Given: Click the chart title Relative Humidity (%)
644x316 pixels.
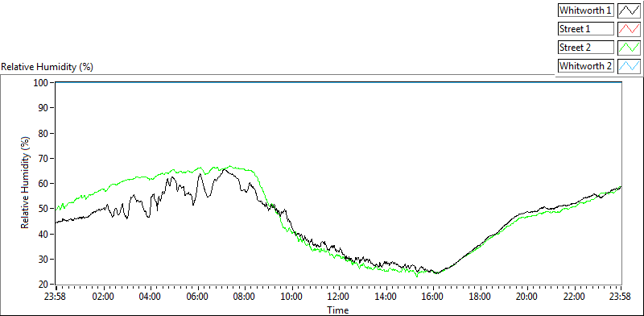Looking at the screenshot, I should [47, 67].
